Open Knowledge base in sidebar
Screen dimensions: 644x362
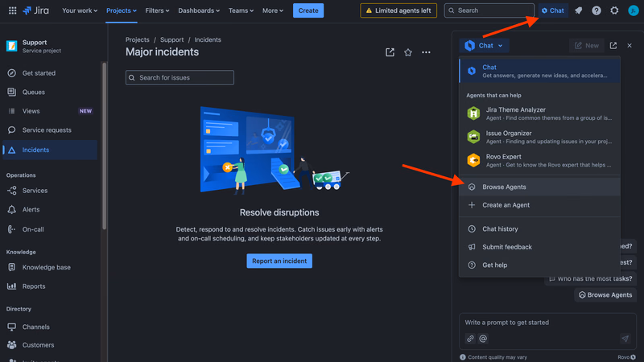(x=50, y=267)
